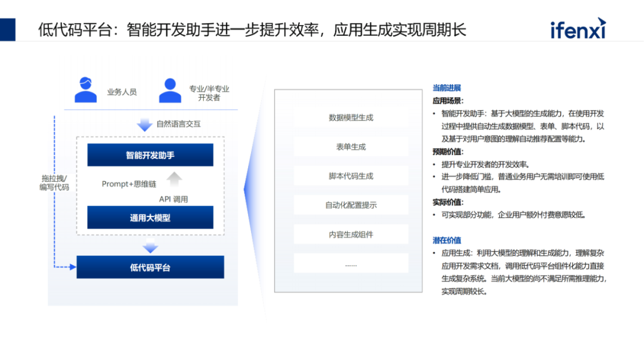Click the blue arrow beside 自然语言交互

[x=144, y=125]
